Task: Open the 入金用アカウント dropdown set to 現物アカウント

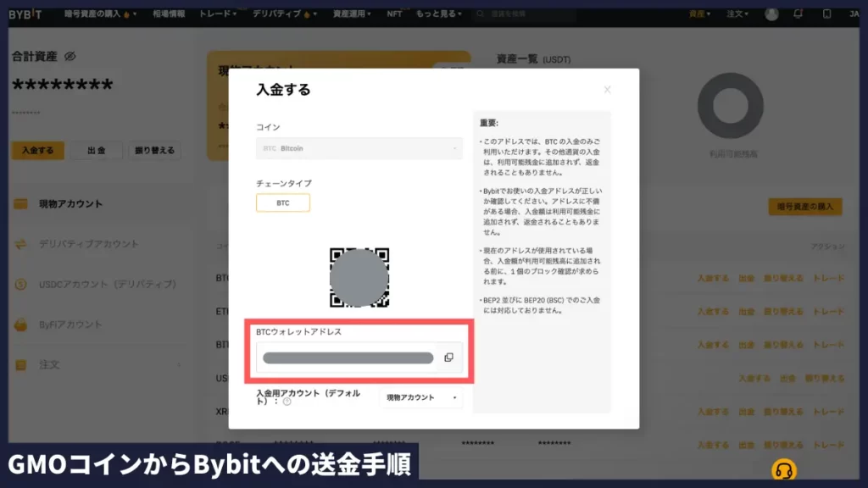Action: pyautogui.click(x=420, y=398)
